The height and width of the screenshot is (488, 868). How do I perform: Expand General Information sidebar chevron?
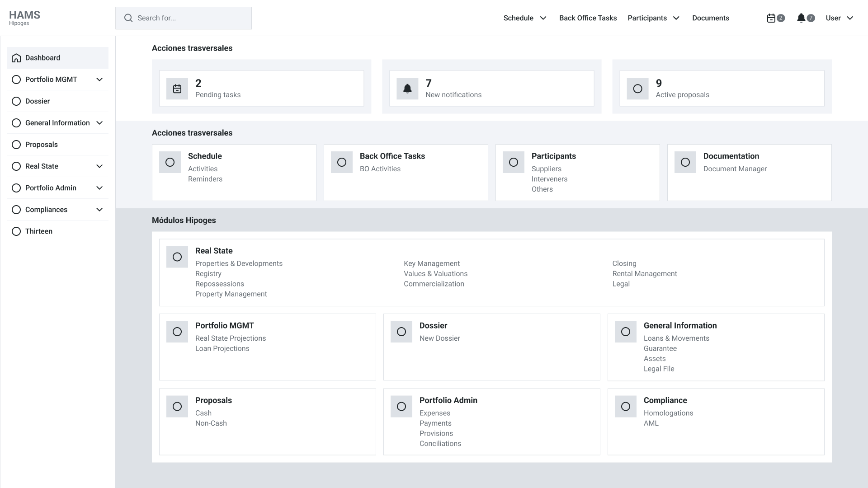click(99, 123)
